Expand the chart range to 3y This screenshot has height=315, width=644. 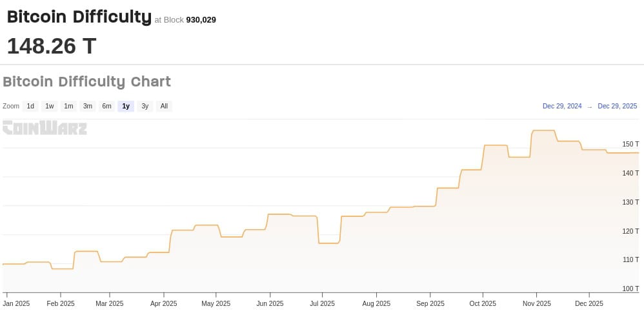145,106
